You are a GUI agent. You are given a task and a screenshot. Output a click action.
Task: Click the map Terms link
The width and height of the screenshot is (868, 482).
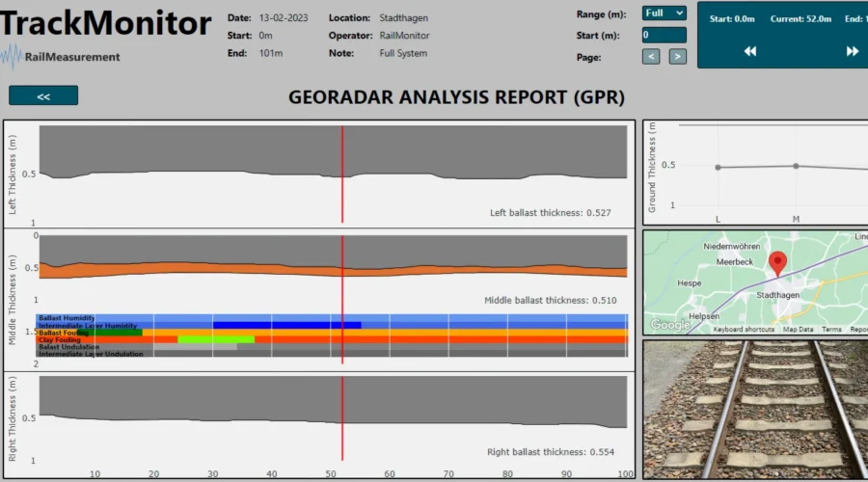(831, 330)
